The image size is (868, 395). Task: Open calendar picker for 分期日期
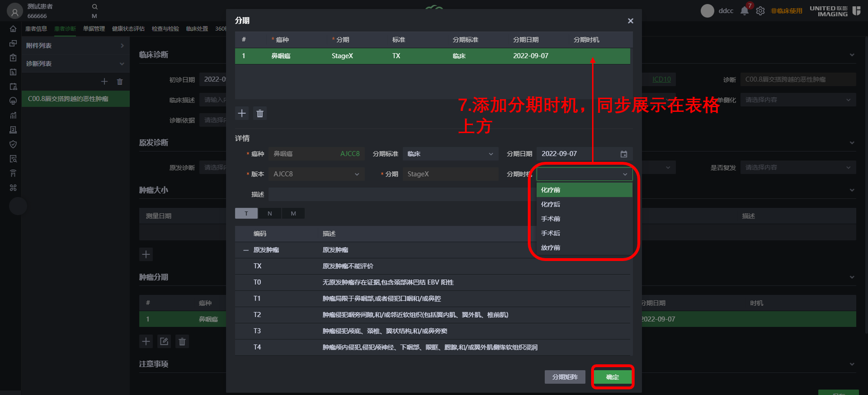coord(624,154)
